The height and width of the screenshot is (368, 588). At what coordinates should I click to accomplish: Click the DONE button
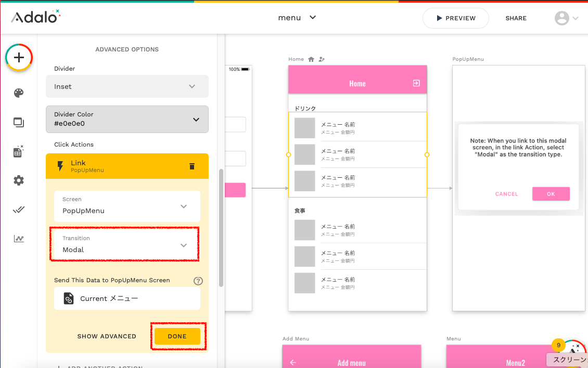[177, 336]
